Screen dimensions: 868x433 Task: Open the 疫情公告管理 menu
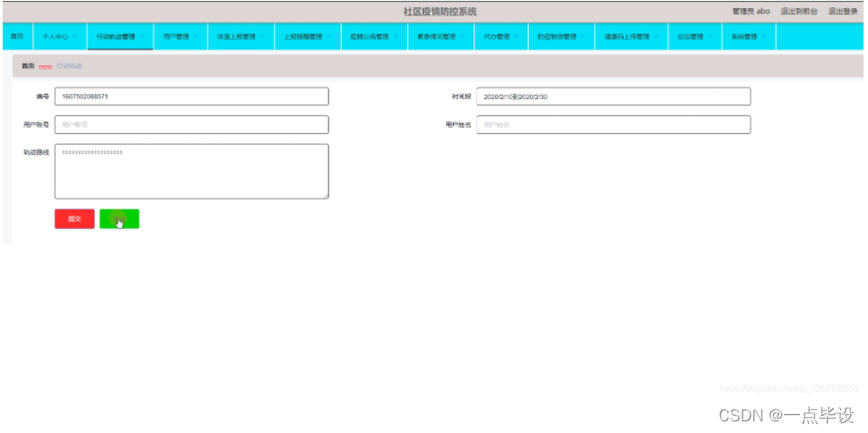(x=374, y=37)
